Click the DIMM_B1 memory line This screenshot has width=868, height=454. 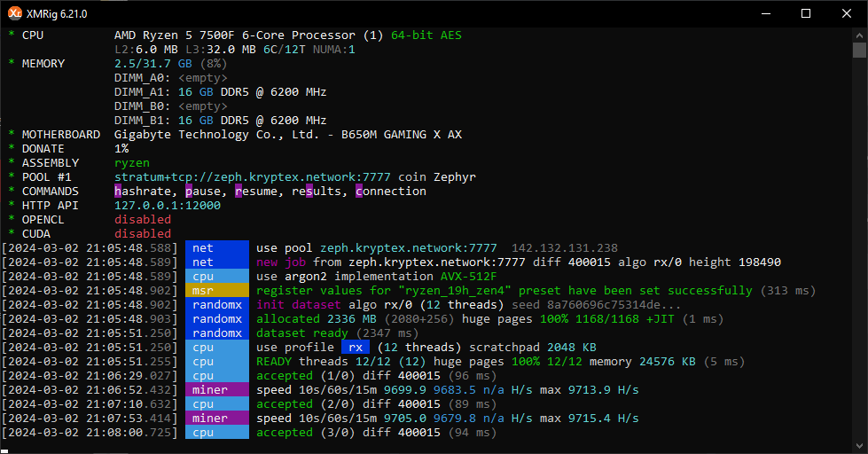(x=220, y=120)
